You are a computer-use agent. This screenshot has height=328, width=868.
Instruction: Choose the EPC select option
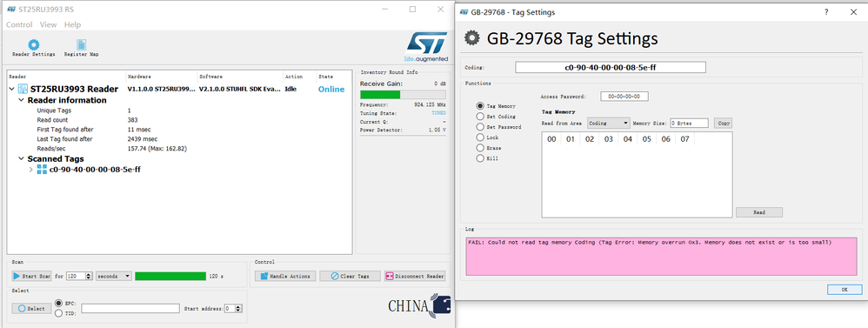click(x=58, y=304)
